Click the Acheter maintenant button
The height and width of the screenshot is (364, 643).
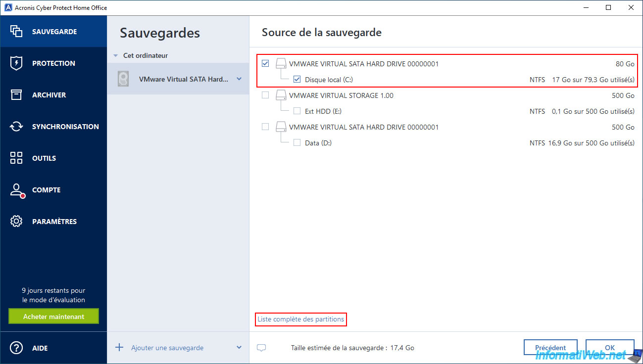pyautogui.click(x=53, y=317)
